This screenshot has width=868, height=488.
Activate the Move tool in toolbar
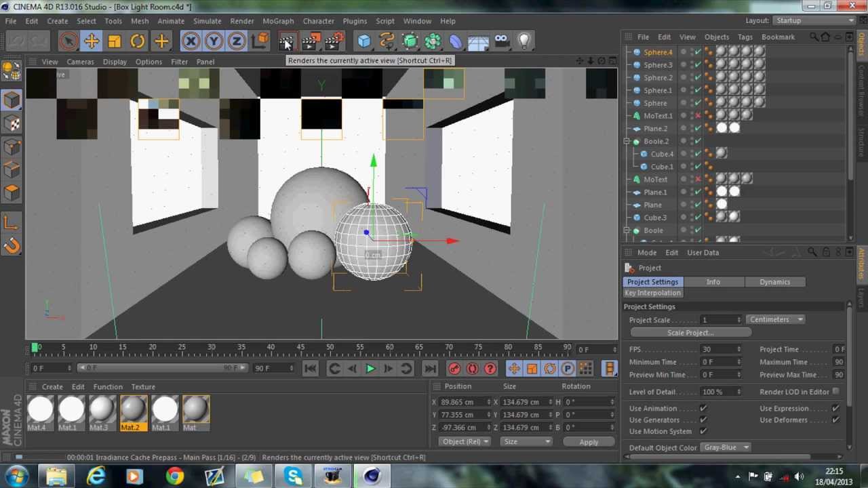click(92, 41)
